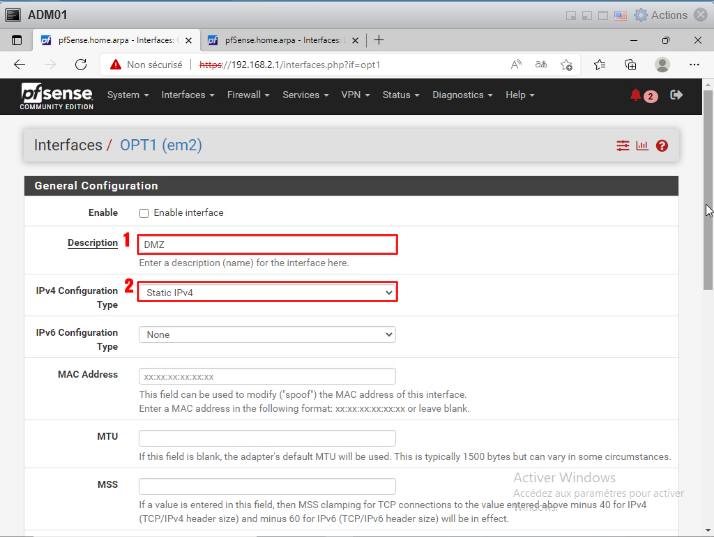Expand the Firewall menu
Viewport: 714px width, 537px height.
tap(248, 95)
